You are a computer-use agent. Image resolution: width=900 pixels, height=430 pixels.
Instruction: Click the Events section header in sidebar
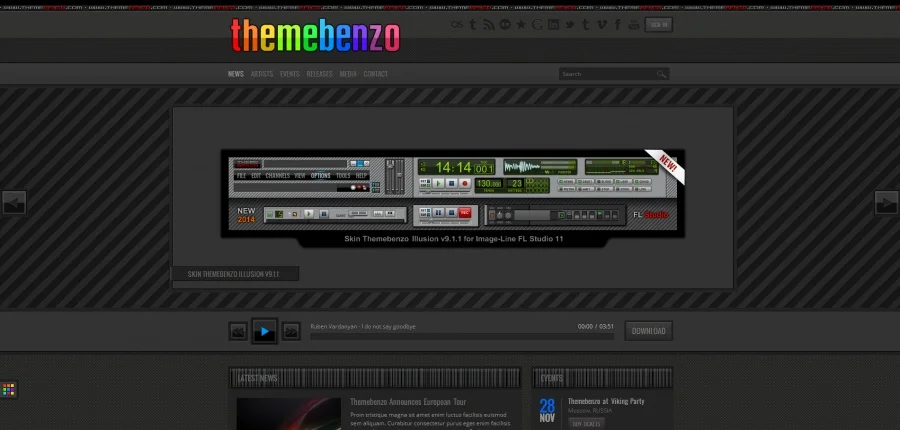coord(602,378)
